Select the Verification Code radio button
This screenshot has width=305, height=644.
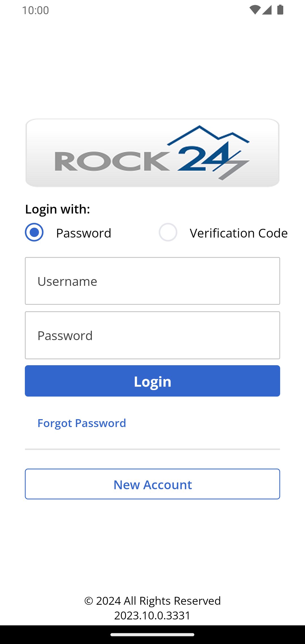[168, 232]
